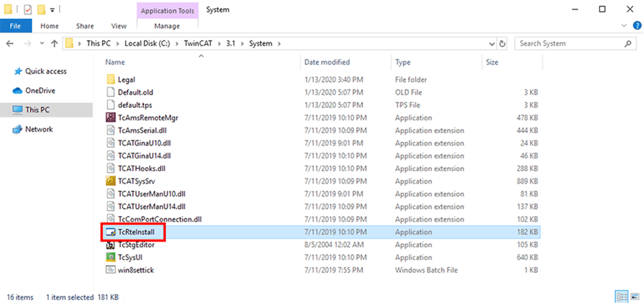
Task: Click New folder icon in title bar
Action: pyautogui.click(x=41, y=9)
